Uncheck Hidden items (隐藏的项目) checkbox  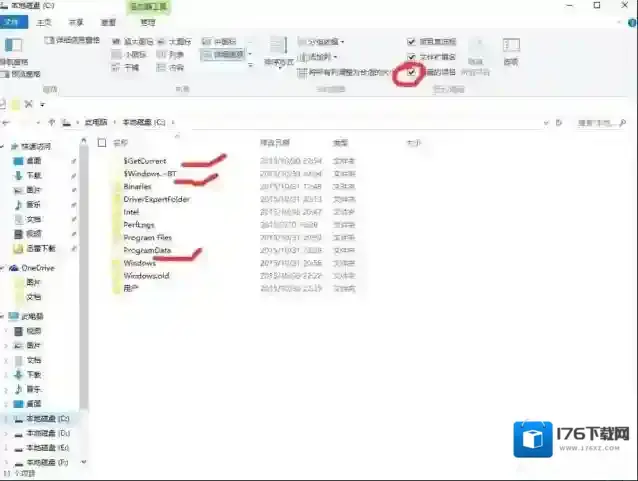tap(411, 72)
